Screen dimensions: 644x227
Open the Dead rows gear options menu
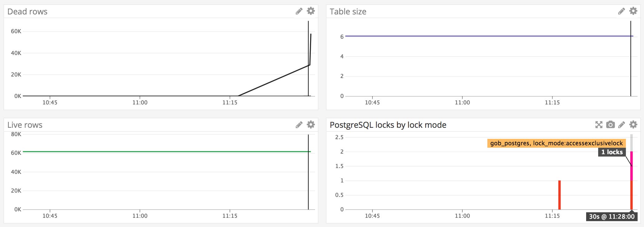click(311, 11)
